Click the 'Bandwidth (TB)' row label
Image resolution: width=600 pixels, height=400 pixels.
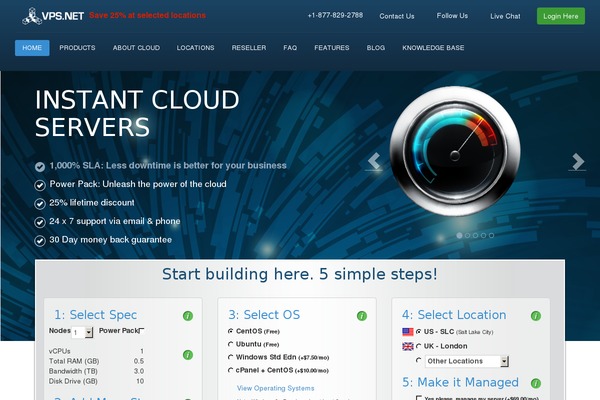(x=73, y=371)
